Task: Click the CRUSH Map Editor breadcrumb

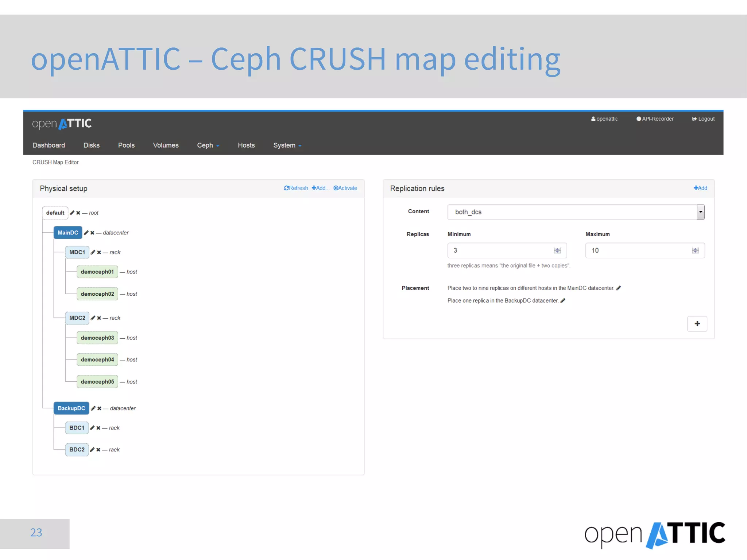Action: click(x=55, y=162)
